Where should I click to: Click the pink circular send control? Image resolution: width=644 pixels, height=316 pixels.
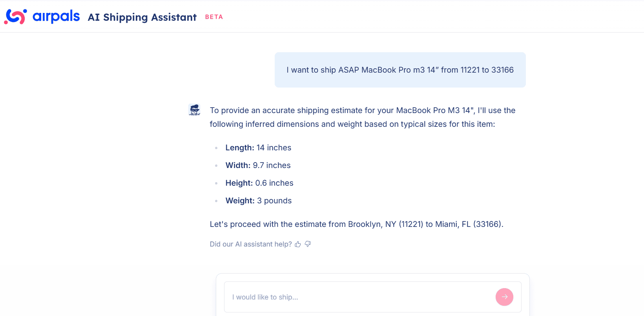pos(504,297)
